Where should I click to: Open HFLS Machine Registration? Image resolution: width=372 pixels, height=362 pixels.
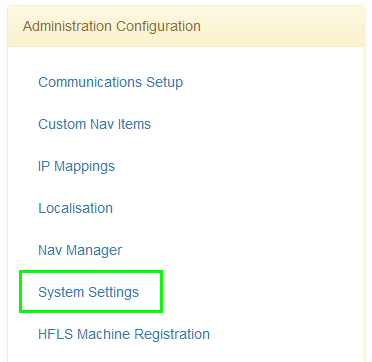click(124, 334)
